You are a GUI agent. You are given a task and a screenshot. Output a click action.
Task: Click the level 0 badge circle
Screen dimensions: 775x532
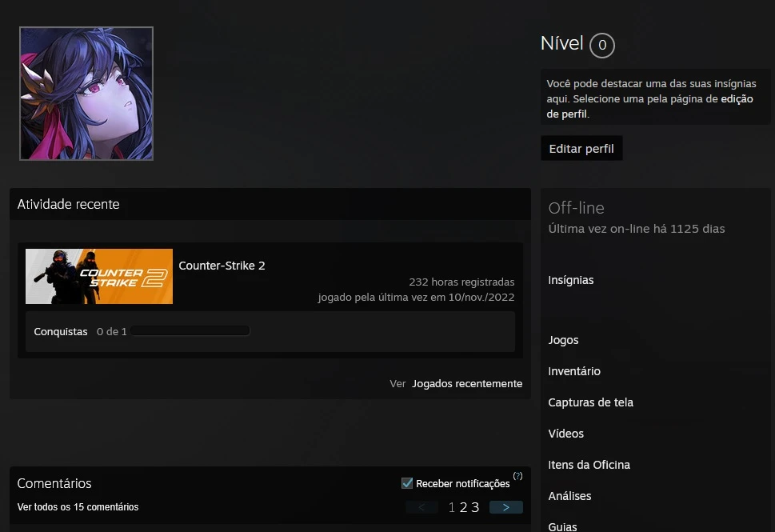point(602,46)
